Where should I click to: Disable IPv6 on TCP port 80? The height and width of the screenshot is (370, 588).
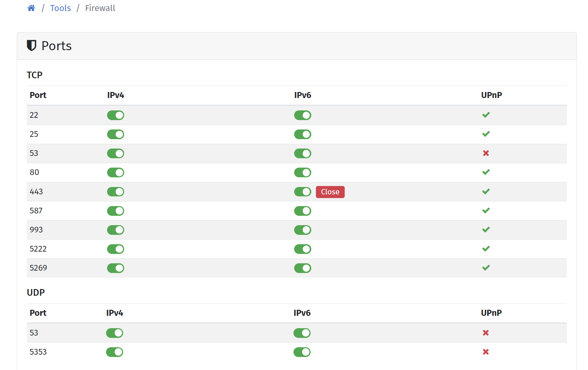pyautogui.click(x=303, y=173)
